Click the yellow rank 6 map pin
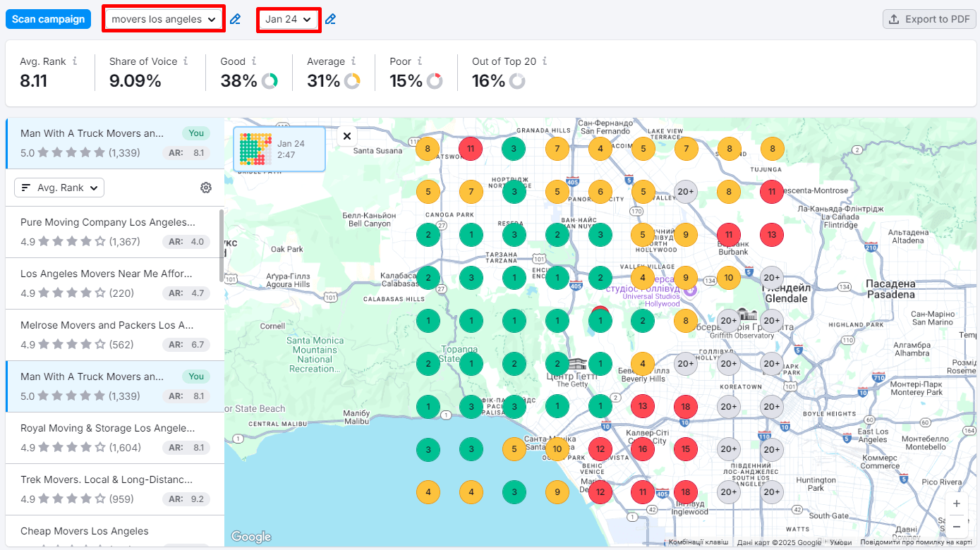980x550 pixels. tap(600, 192)
